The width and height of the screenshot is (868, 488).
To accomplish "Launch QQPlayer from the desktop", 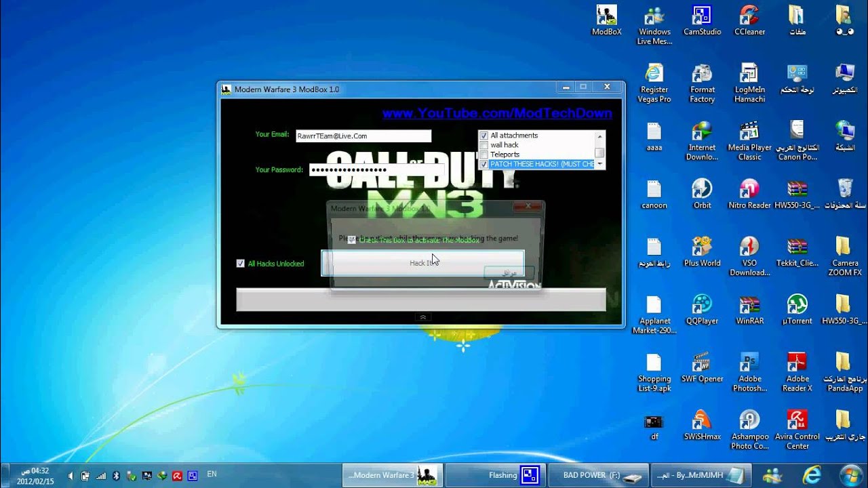I will pos(702,310).
